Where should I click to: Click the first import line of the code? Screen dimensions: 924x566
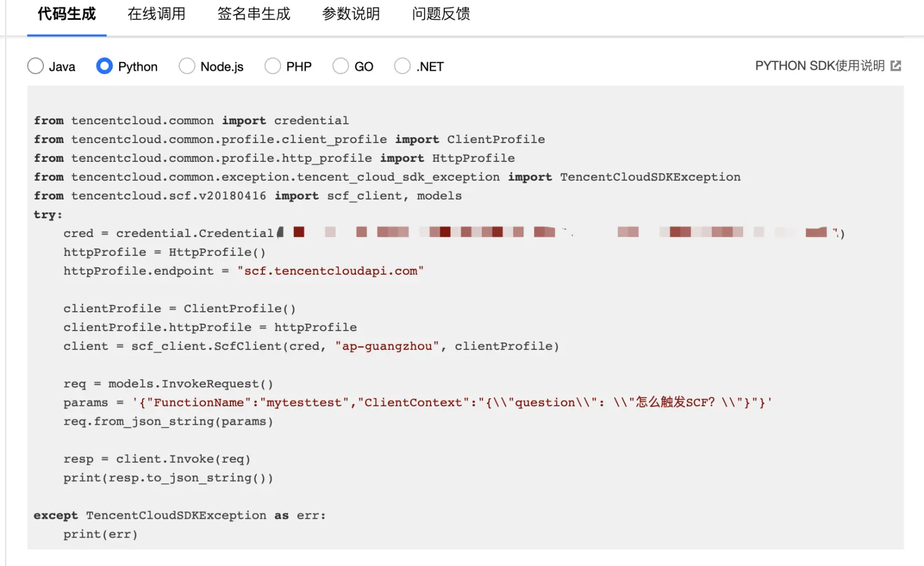point(191,120)
